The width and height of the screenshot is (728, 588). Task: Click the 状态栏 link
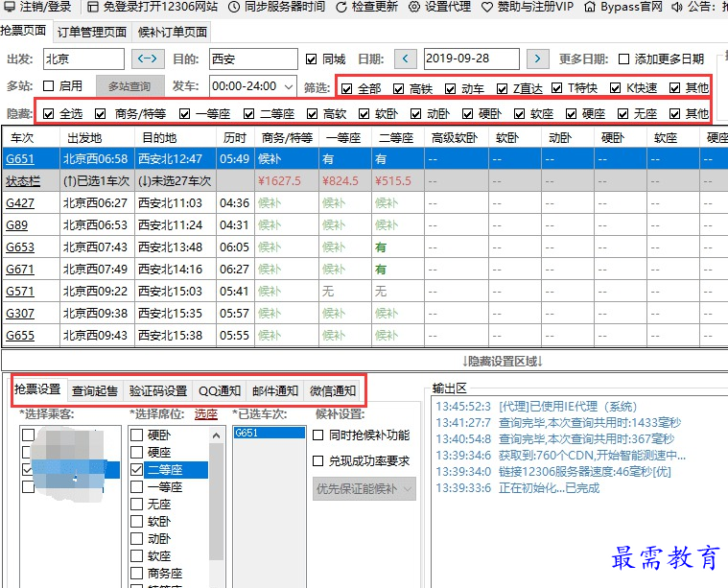coord(23,181)
